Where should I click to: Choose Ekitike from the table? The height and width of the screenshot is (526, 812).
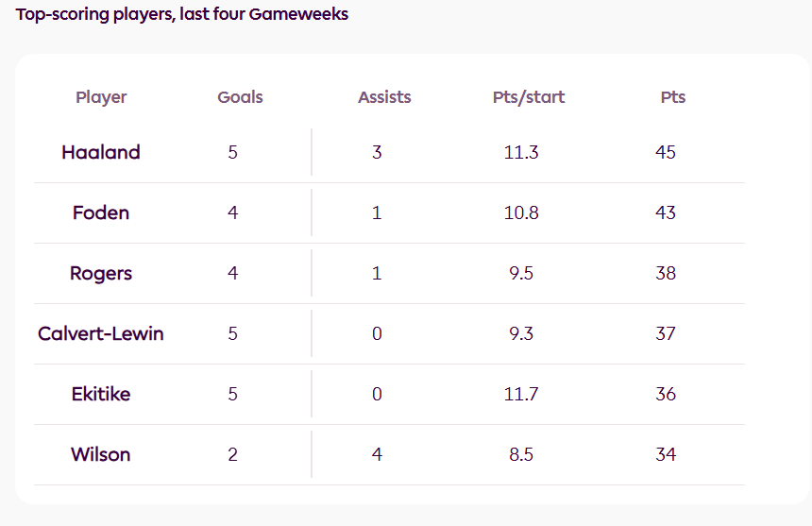[101, 394]
